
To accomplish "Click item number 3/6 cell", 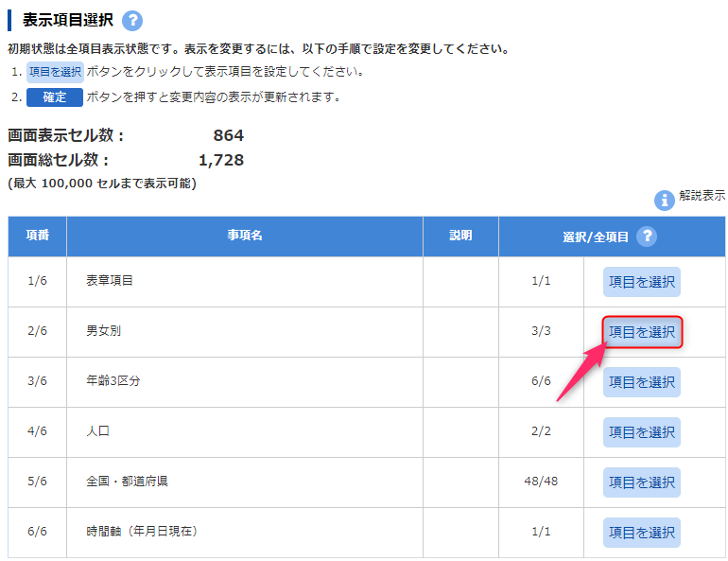I will click(x=37, y=381).
